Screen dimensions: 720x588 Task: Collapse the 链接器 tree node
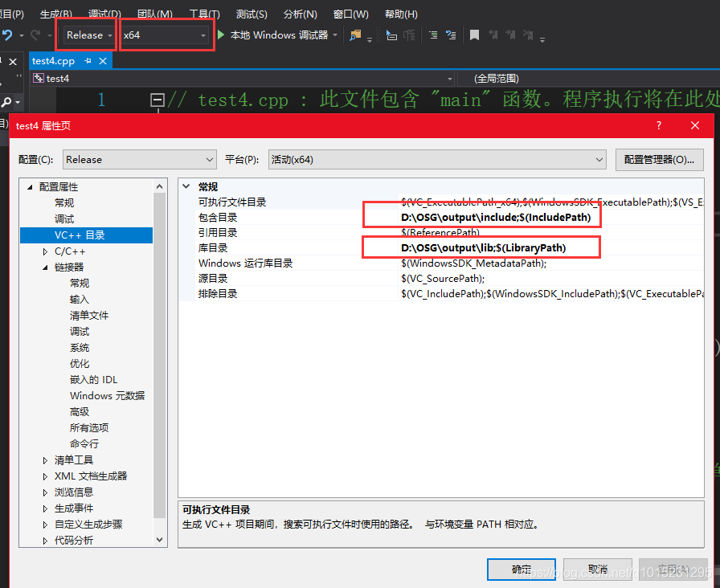coord(45,267)
